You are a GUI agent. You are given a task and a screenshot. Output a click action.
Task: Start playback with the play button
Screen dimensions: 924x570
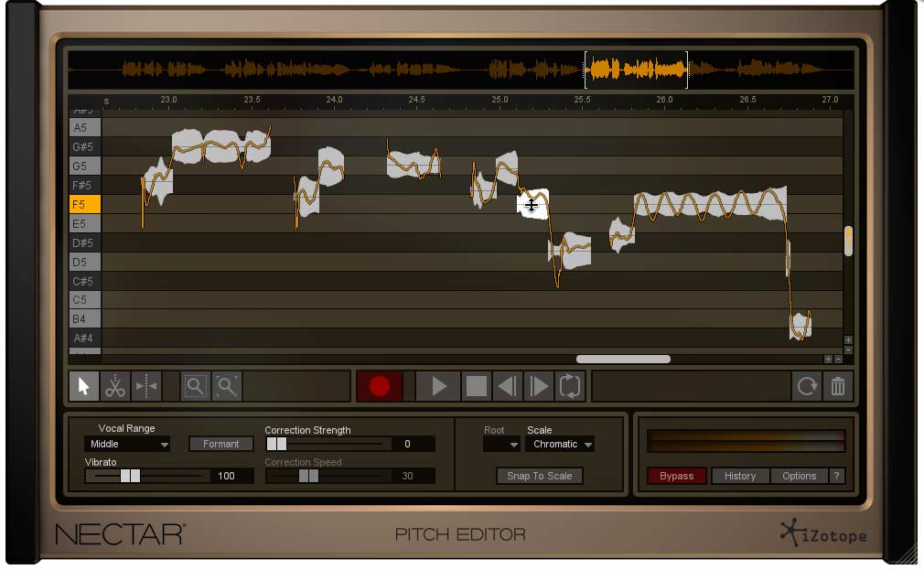coord(439,386)
